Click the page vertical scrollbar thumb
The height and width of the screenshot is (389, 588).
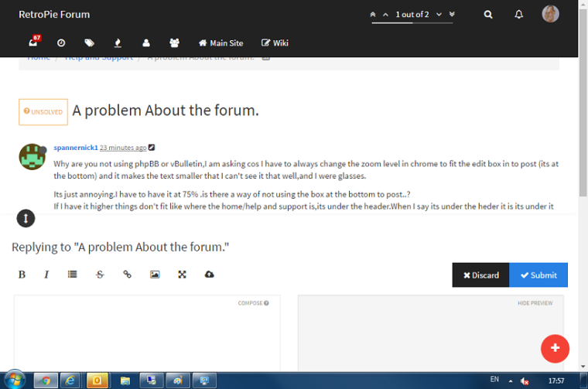click(583, 102)
